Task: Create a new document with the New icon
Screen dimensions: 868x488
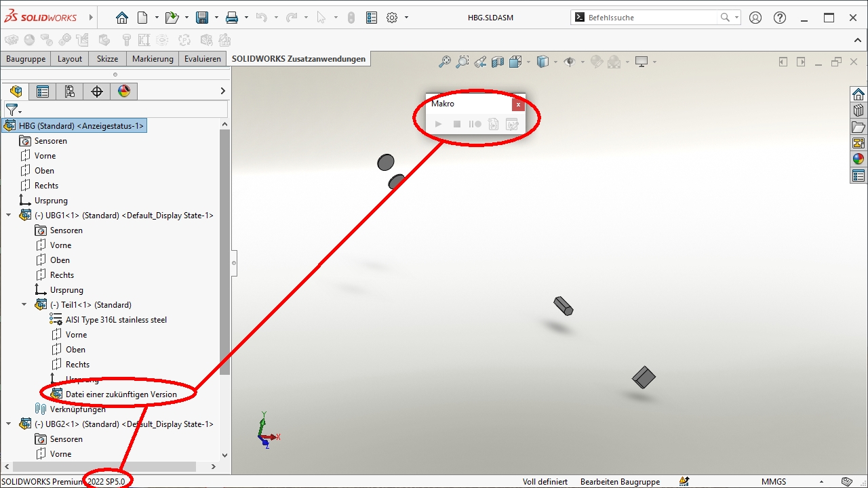Action: 142,18
